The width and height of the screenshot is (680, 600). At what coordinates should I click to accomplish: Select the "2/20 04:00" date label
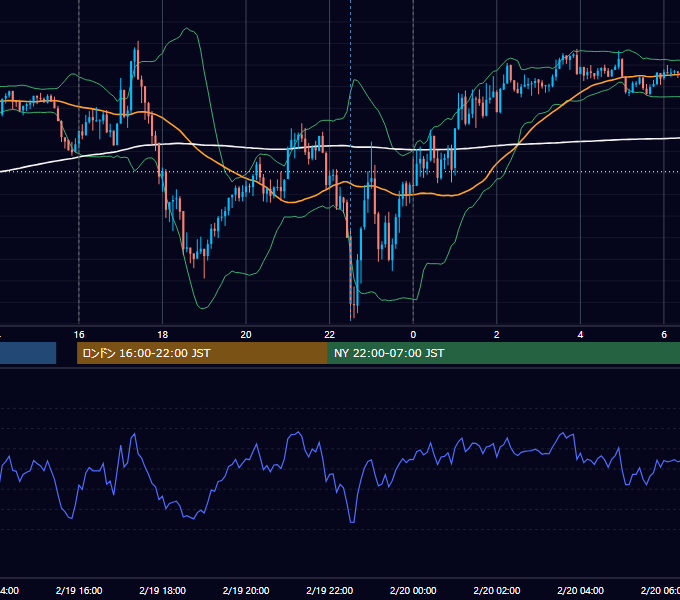580,590
